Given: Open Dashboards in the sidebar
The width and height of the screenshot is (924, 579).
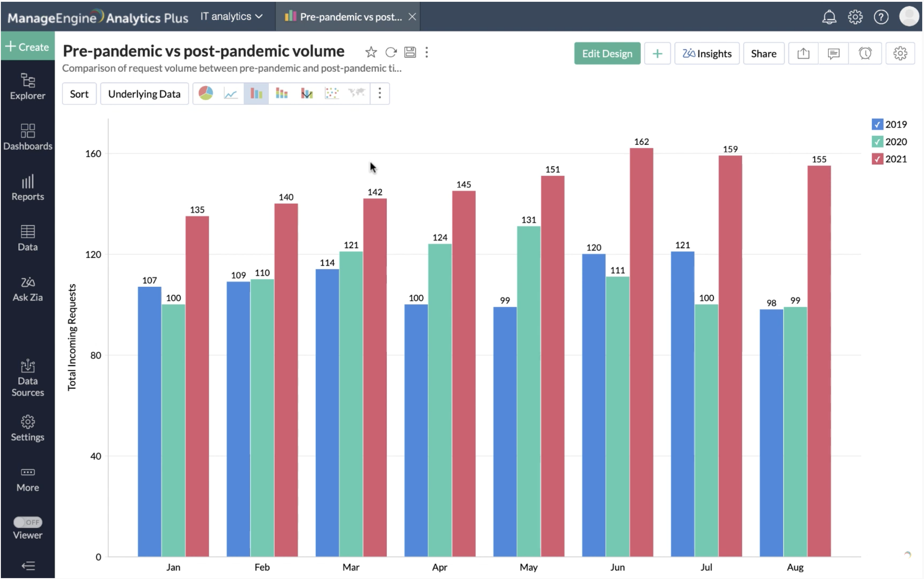Looking at the screenshot, I should (27, 137).
